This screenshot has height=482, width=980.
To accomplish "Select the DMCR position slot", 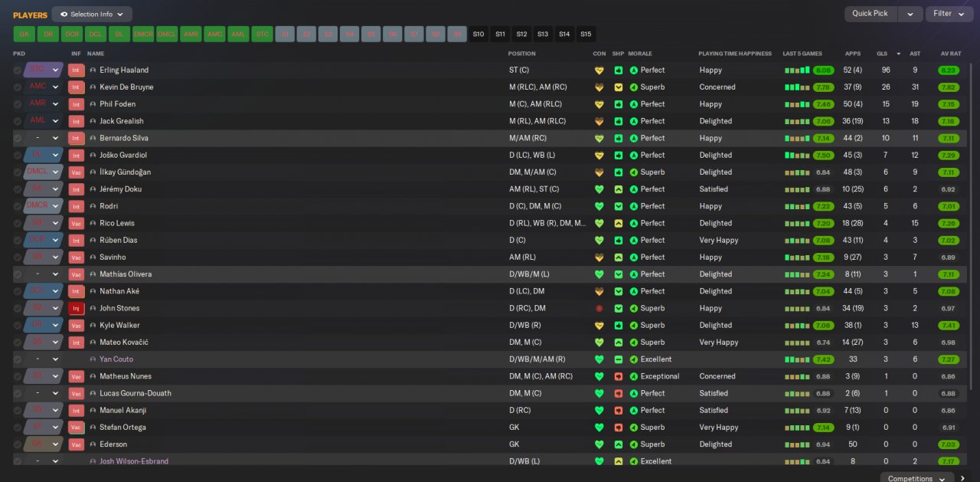I will click(x=143, y=34).
